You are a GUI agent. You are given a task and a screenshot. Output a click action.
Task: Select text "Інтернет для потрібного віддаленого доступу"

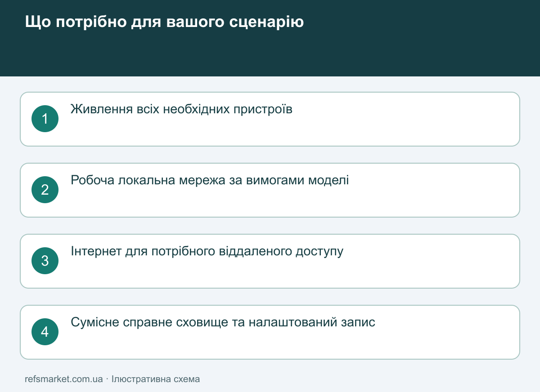207,251
